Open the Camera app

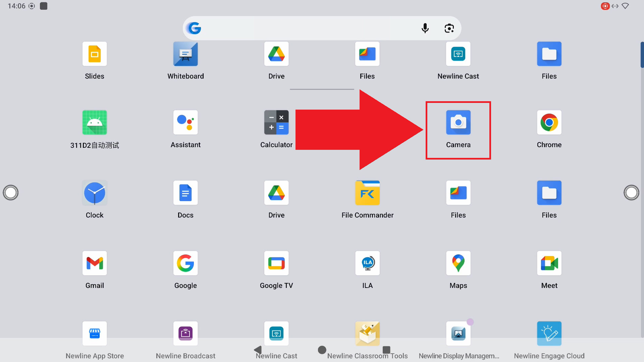[x=458, y=123]
